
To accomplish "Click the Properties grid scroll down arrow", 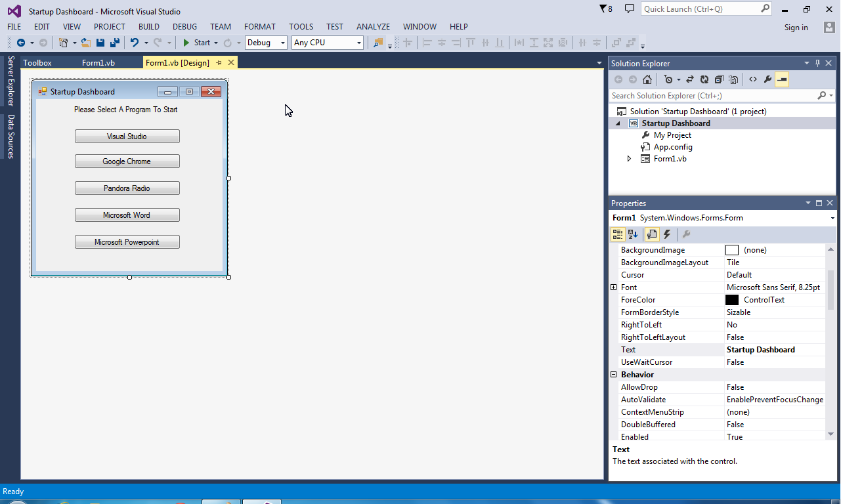I will (x=831, y=434).
